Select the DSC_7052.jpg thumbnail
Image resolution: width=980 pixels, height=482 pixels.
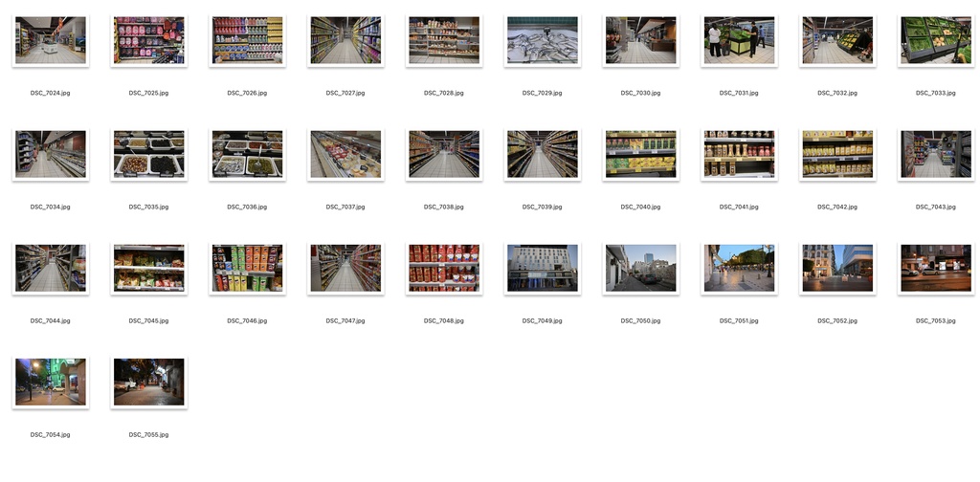coord(837,269)
